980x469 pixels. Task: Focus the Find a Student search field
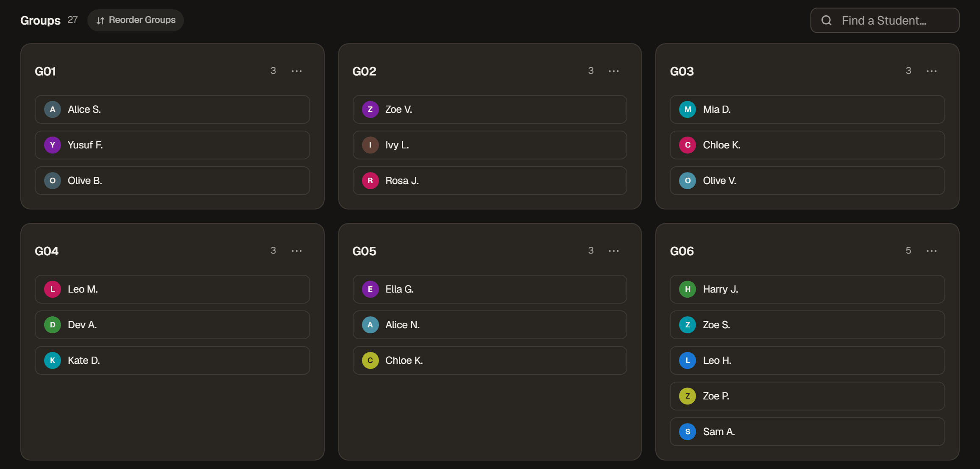(x=885, y=20)
